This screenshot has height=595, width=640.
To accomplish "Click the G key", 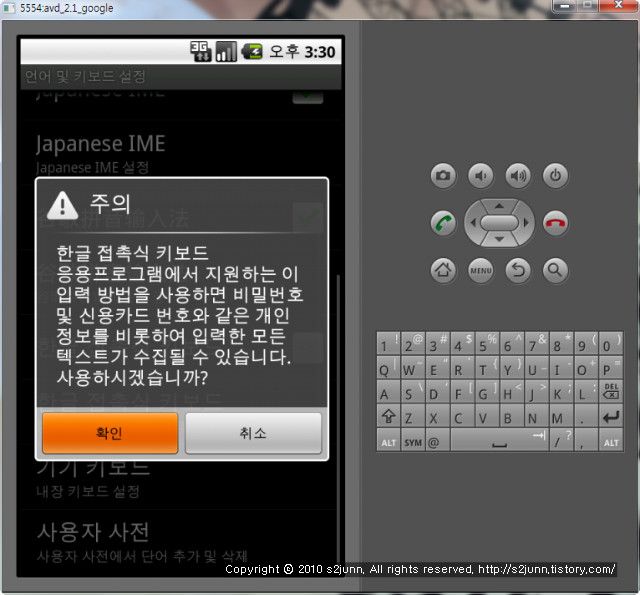I will [487, 391].
